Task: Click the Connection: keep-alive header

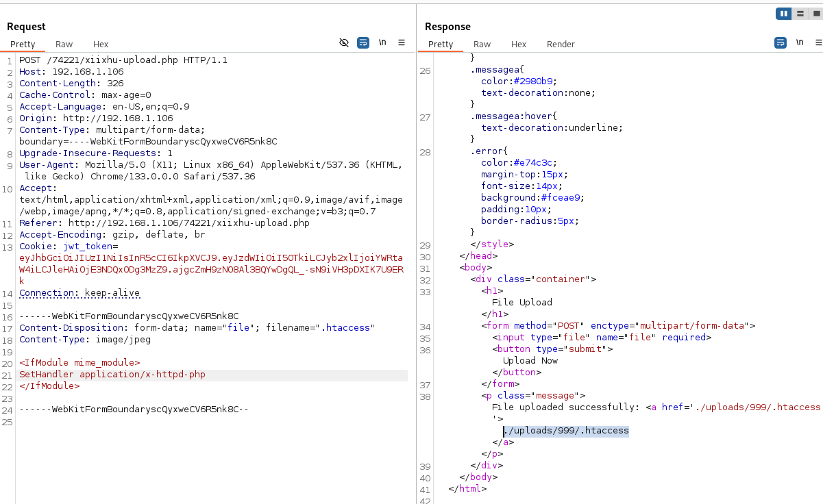Action: [79, 293]
